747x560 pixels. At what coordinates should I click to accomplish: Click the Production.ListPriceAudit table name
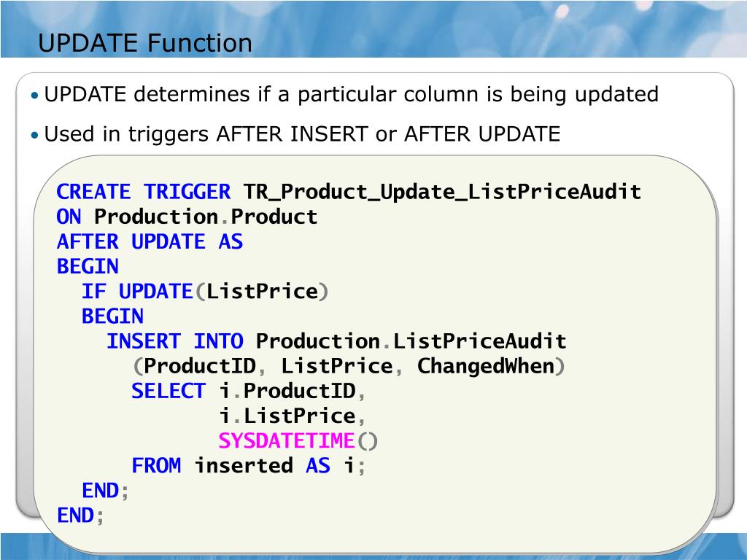[x=411, y=341]
